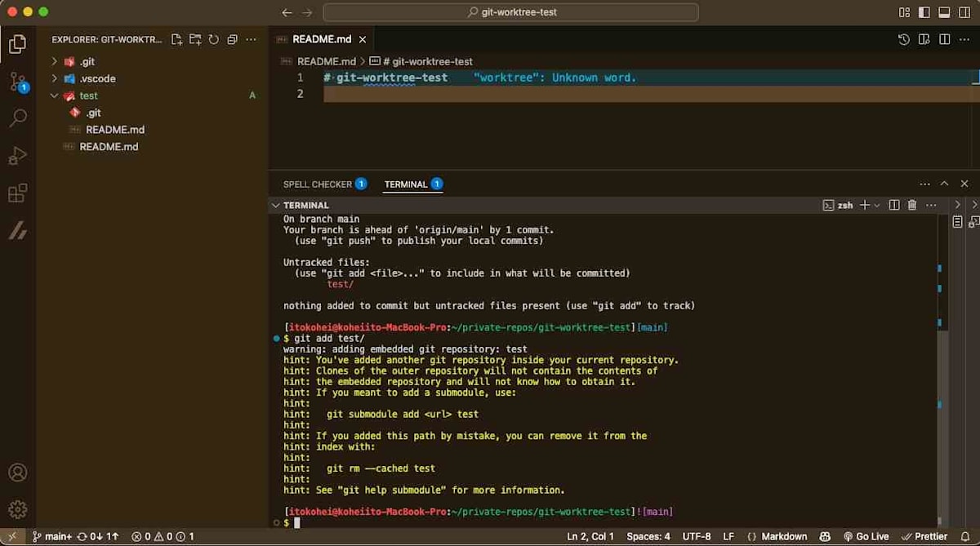
Task: Open terminal toolbar more actions ellipsis
Action: 930,205
